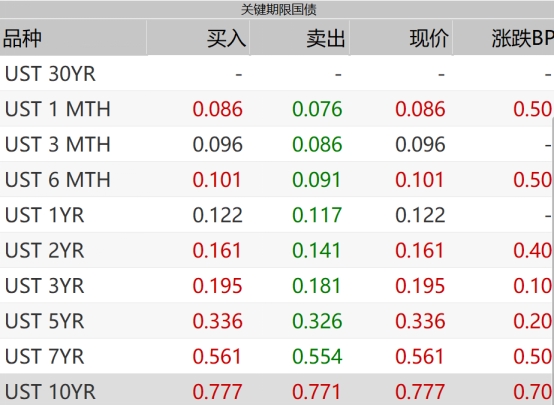Click UST 1YR current price 0.122

(x=420, y=215)
